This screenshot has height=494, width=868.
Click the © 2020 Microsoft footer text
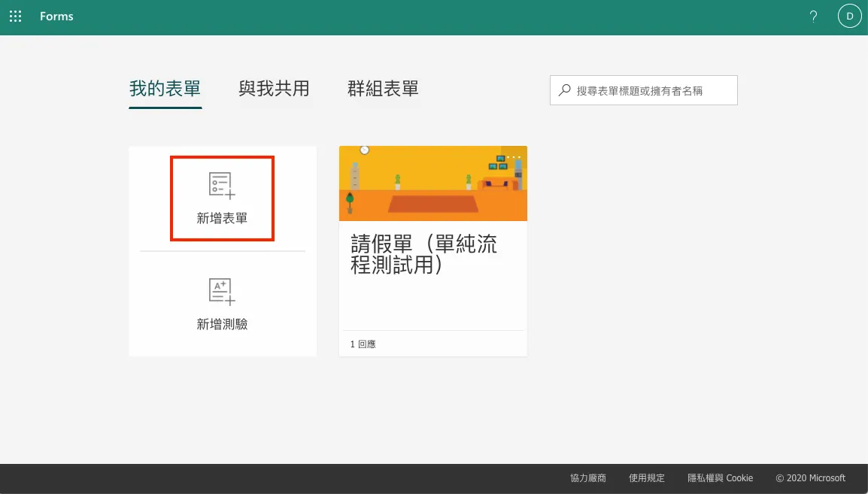[810, 478]
